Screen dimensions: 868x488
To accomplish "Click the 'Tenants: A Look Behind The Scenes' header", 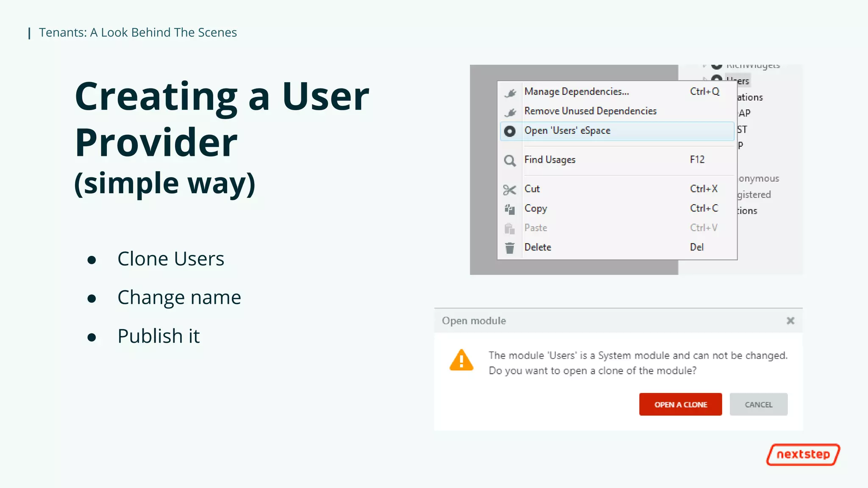I will click(x=138, y=33).
